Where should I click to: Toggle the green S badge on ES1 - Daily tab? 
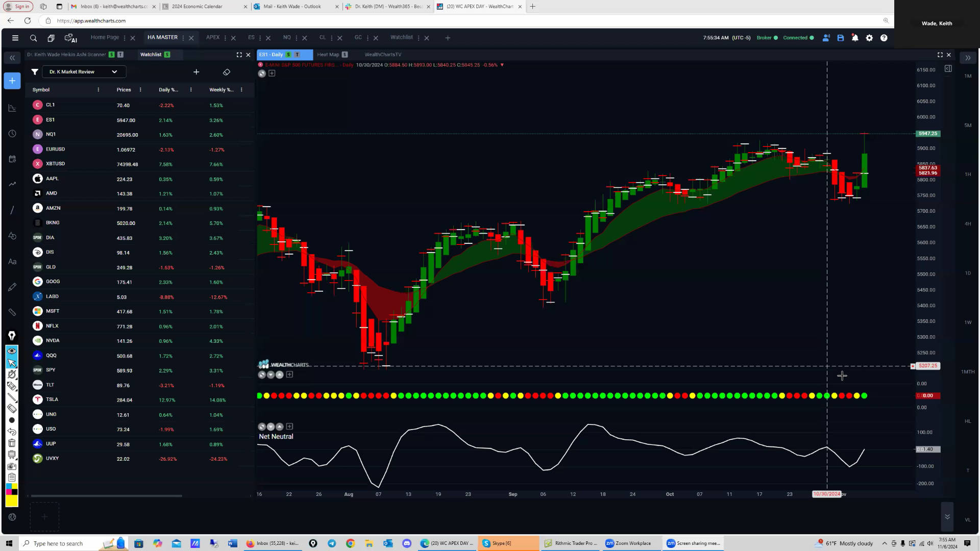pos(288,55)
